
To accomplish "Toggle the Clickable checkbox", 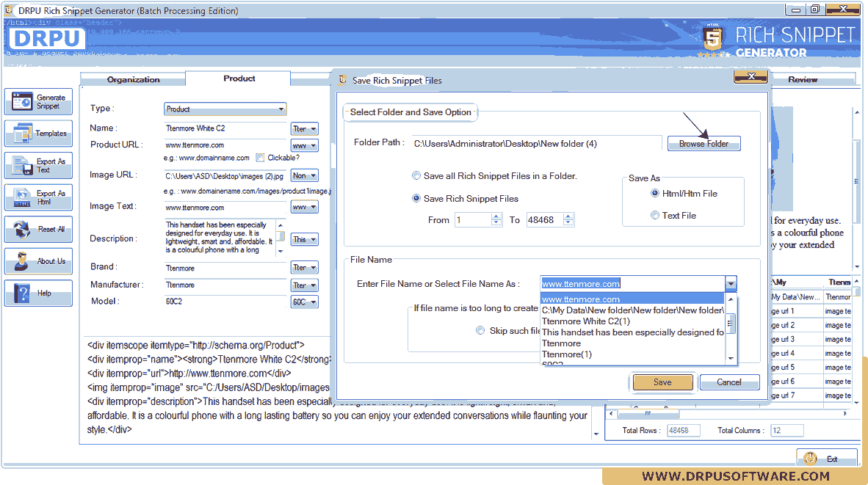I will click(260, 158).
